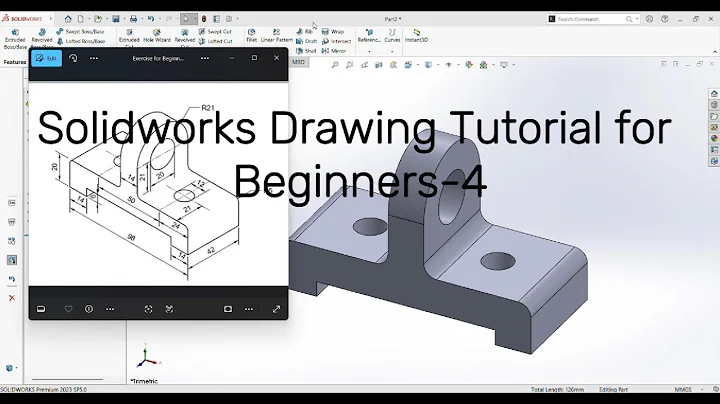Click the MMGS unit system in status bar
This screenshot has height=404, width=720.
pos(683,389)
